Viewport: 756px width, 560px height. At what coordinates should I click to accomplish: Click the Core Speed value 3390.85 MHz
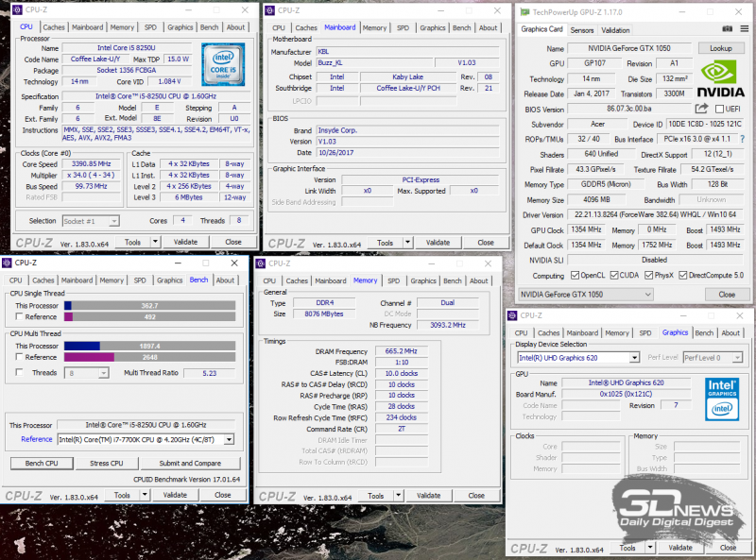91,164
